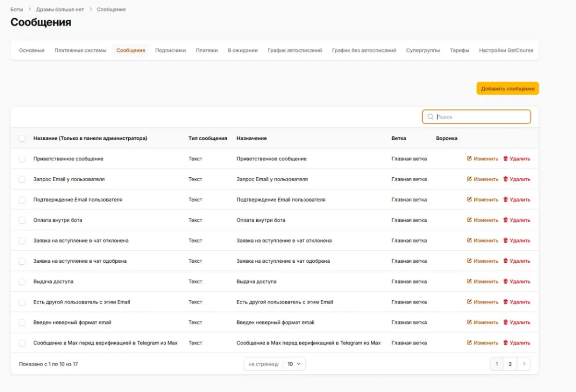The image size is (576, 392).
Task: Toggle the select-all checkbox in table header
Action: 22,138
